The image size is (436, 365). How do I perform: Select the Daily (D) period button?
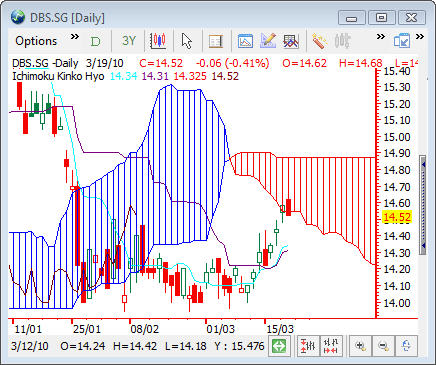(x=96, y=41)
